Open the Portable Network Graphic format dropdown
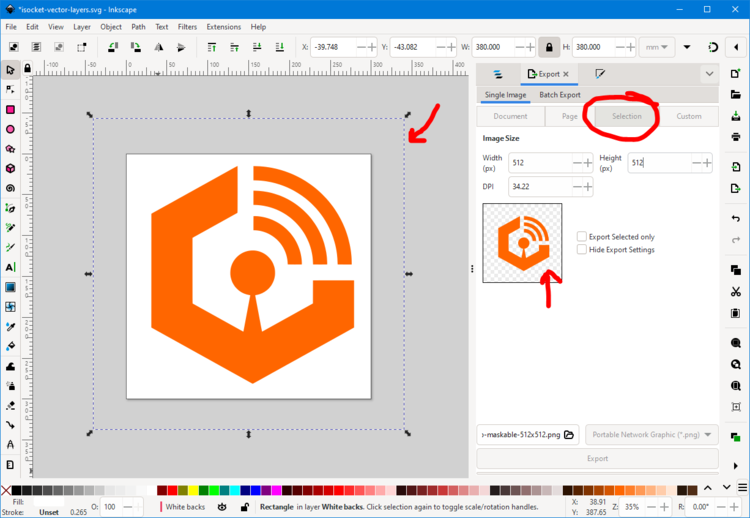The width and height of the screenshot is (750, 518). (651, 435)
